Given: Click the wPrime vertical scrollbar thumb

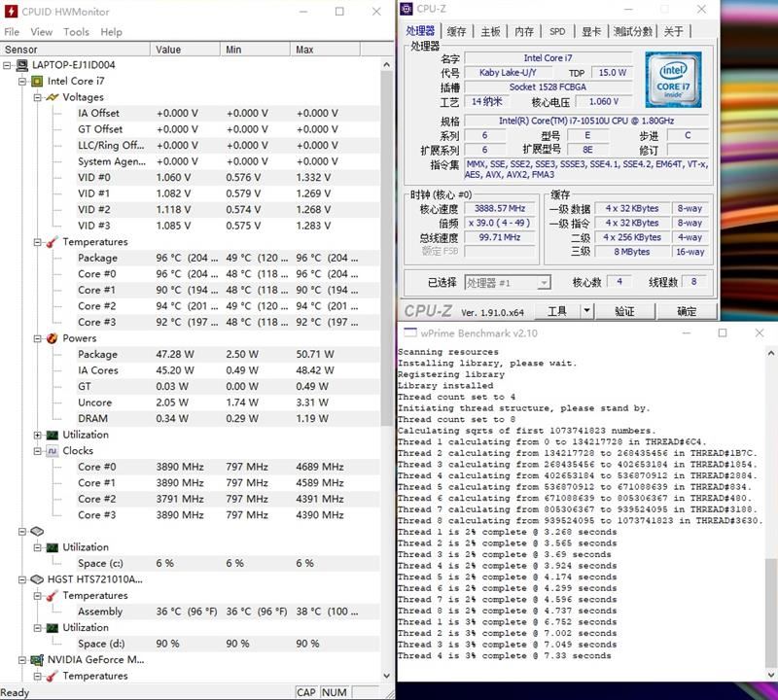Looking at the screenshot, I should 771,612.
